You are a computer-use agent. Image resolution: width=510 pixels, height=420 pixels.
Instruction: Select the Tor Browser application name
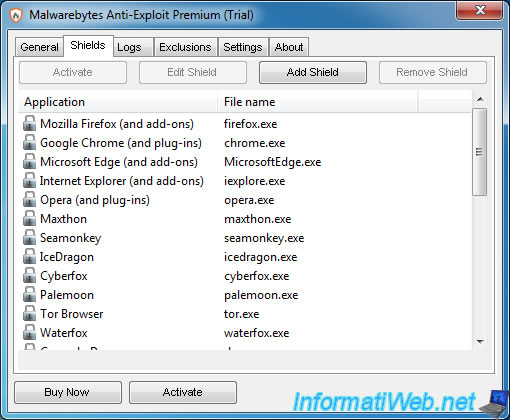click(x=72, y=314)
